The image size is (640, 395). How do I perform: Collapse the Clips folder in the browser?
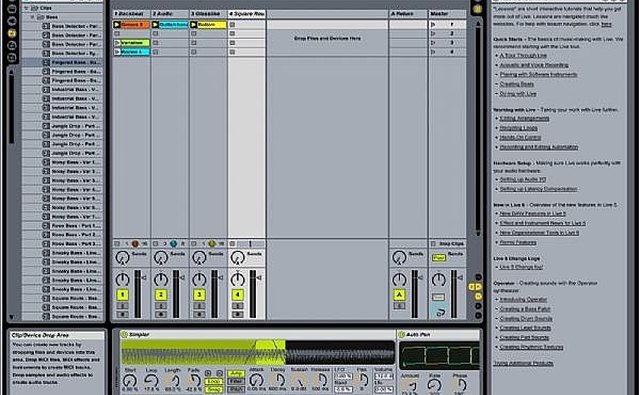(27, 8)
